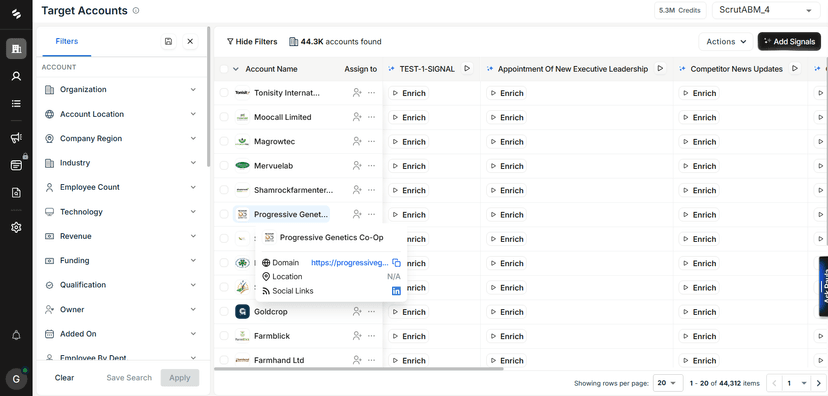Click the Add Signals button
This screenshot has width=828, height=396.
click(789, 41)
